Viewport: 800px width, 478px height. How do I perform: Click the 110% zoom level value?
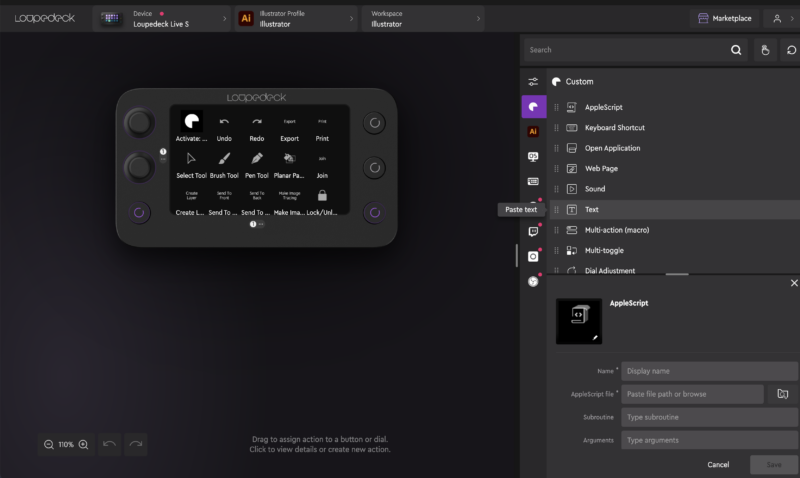click(x=66, y=444)
